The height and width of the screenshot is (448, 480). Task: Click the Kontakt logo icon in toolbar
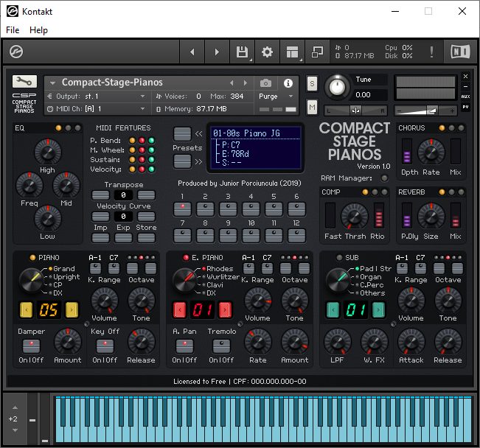(16, 52)
